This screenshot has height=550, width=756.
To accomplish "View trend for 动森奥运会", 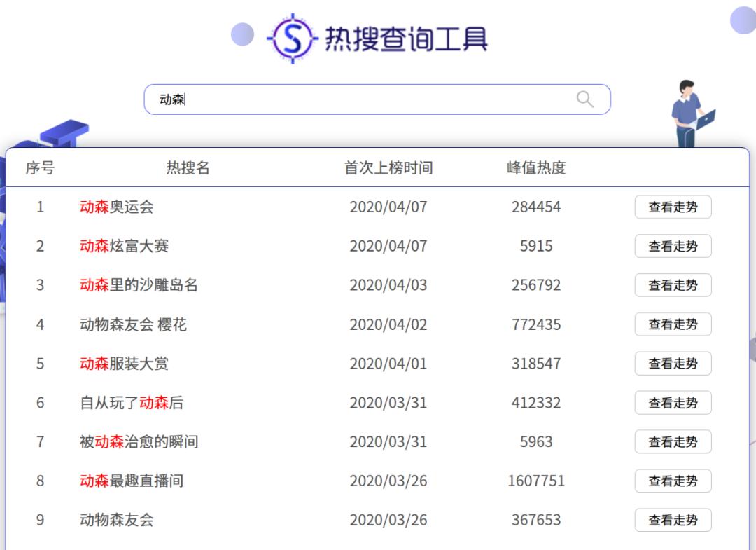I will [673, 207].
